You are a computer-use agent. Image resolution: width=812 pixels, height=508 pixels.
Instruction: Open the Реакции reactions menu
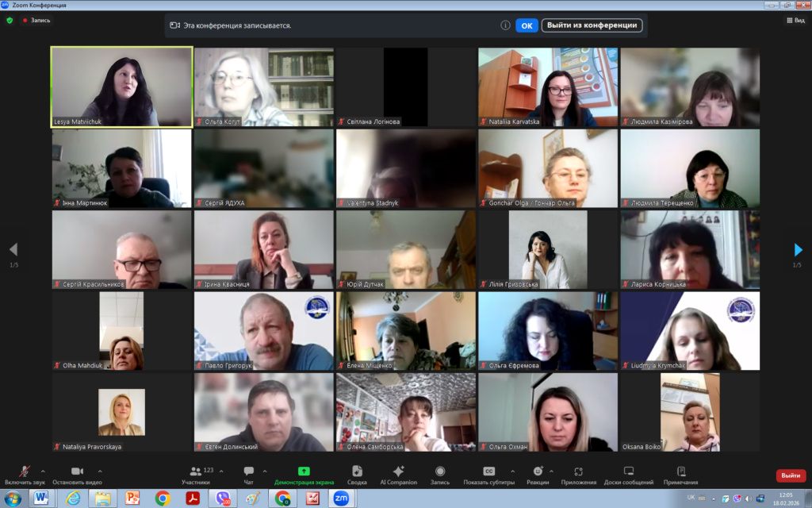tap(538, 471)
